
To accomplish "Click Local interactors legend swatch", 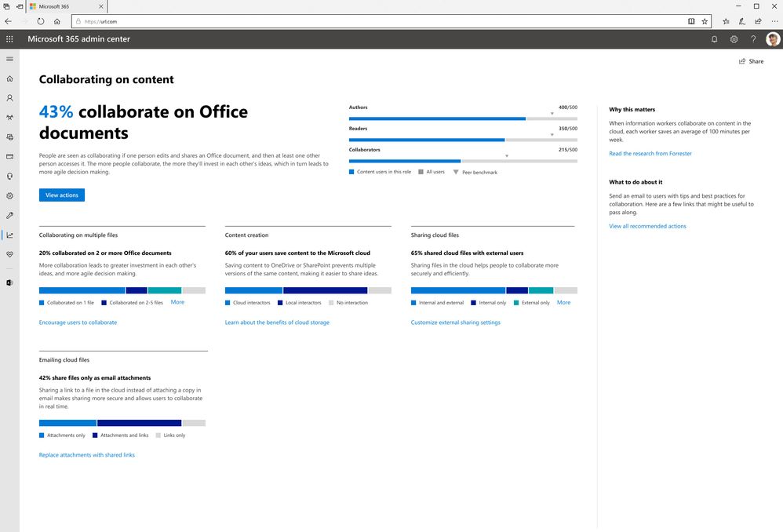I will [280, 303].
